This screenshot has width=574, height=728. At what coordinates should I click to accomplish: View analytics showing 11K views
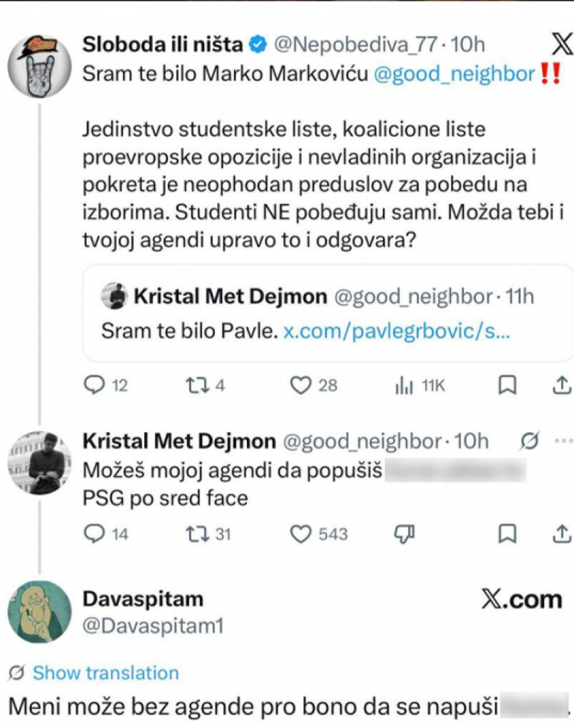coord(405,385)
